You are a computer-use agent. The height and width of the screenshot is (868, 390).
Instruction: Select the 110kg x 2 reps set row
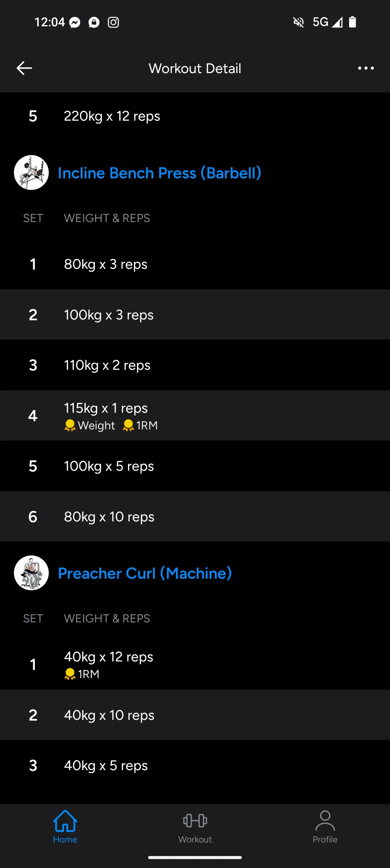pyautogui.click(x=195, y=365)
